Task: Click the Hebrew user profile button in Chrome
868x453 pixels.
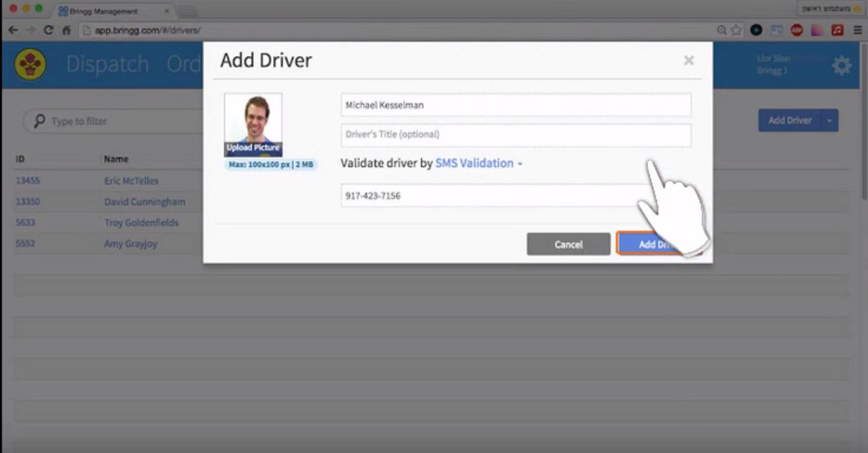Action: coord(831,9)
